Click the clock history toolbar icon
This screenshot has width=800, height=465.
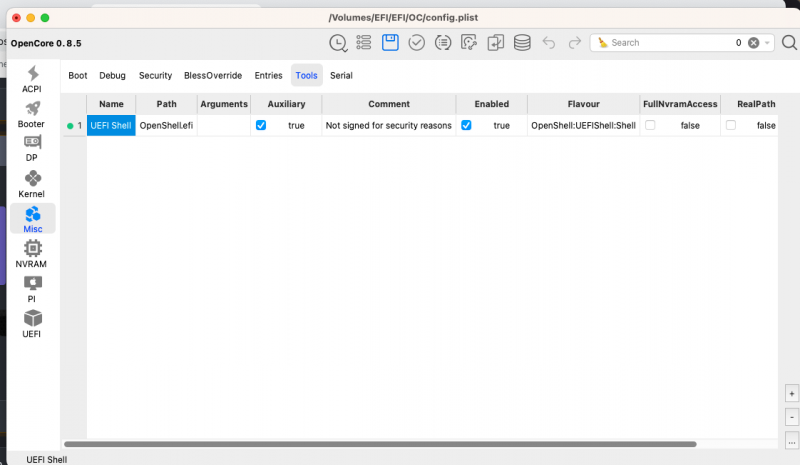pos(338,43)
